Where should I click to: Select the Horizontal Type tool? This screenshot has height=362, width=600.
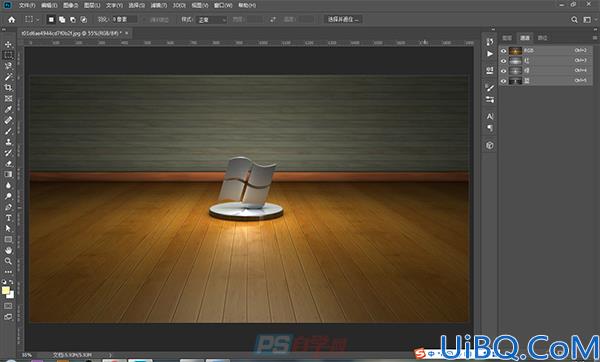[8, 218]
